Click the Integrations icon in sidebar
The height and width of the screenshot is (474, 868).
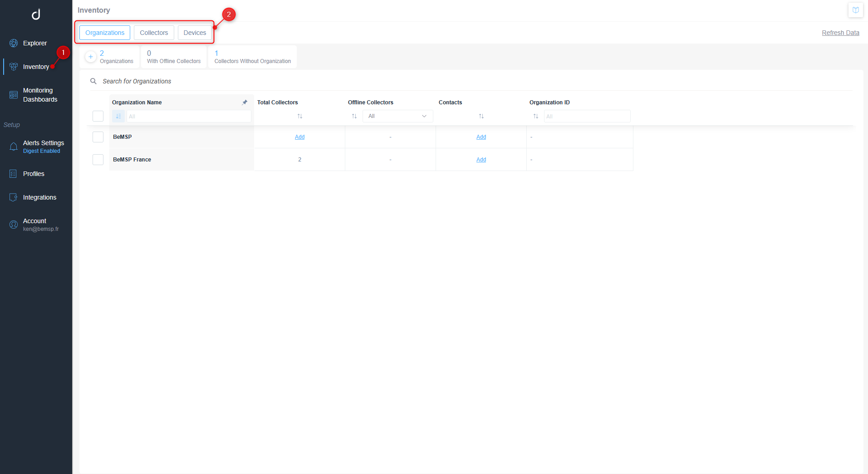click(14, 197)
